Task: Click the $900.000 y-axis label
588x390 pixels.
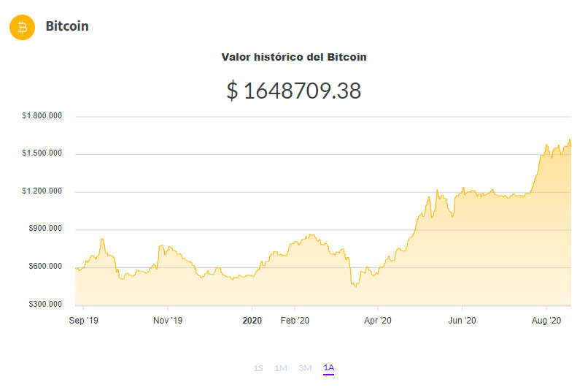Action: click(45, 229)
